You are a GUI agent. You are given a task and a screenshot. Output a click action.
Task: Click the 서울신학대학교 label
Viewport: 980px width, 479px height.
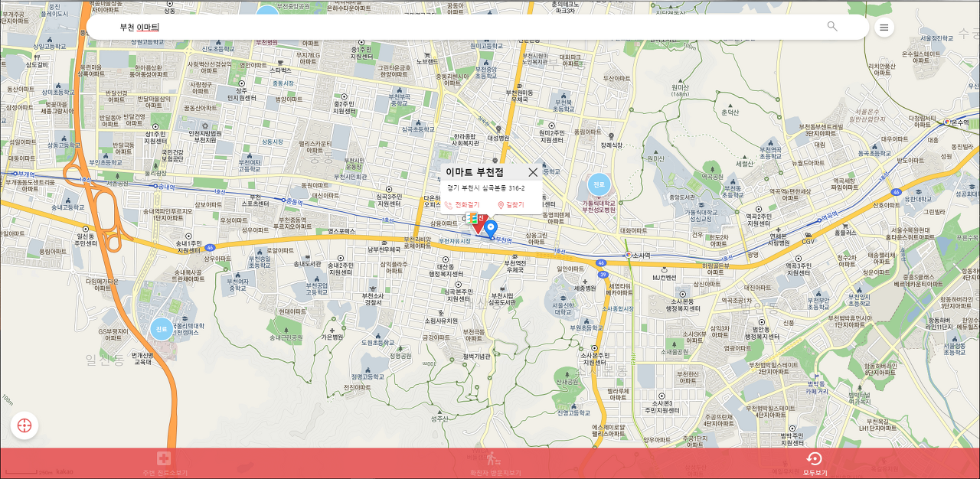click(x=562, y=308)
